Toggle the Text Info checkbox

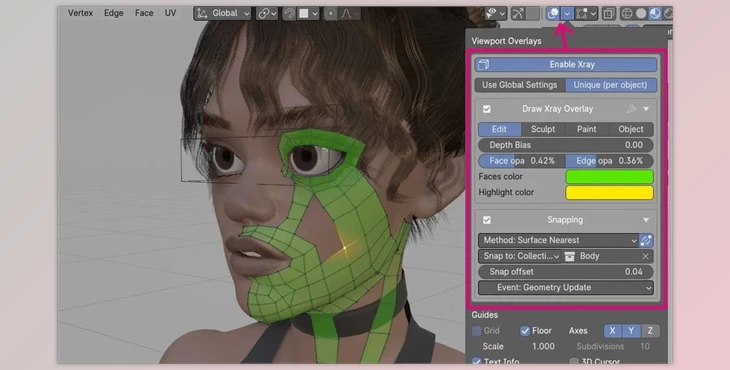coord(476,361)
